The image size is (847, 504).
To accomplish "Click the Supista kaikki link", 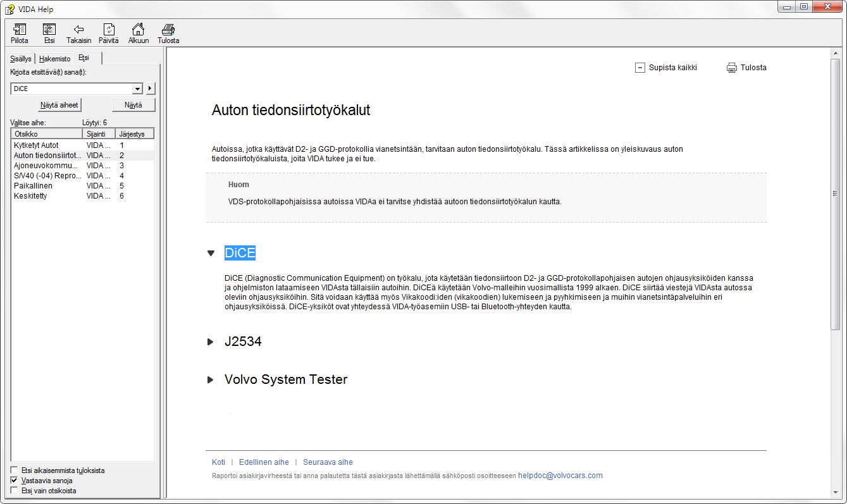I will pyautogui.click(x=673, y=68).
